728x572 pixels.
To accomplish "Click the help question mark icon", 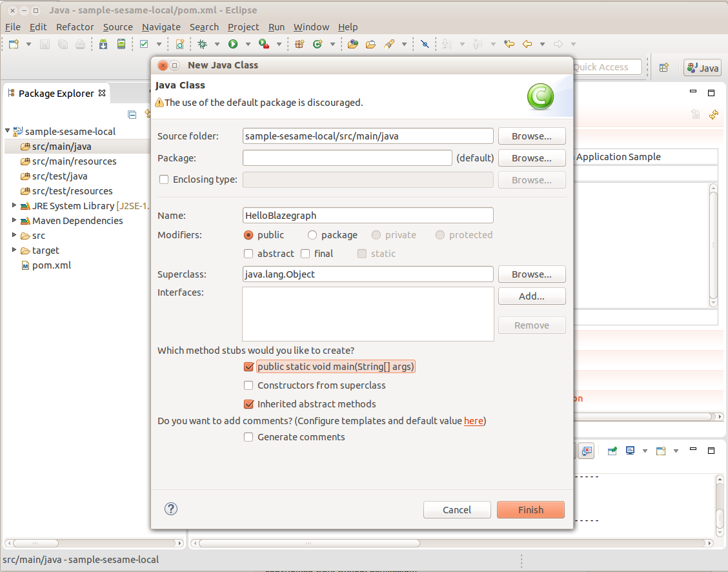I will click(x=171, y=509).
